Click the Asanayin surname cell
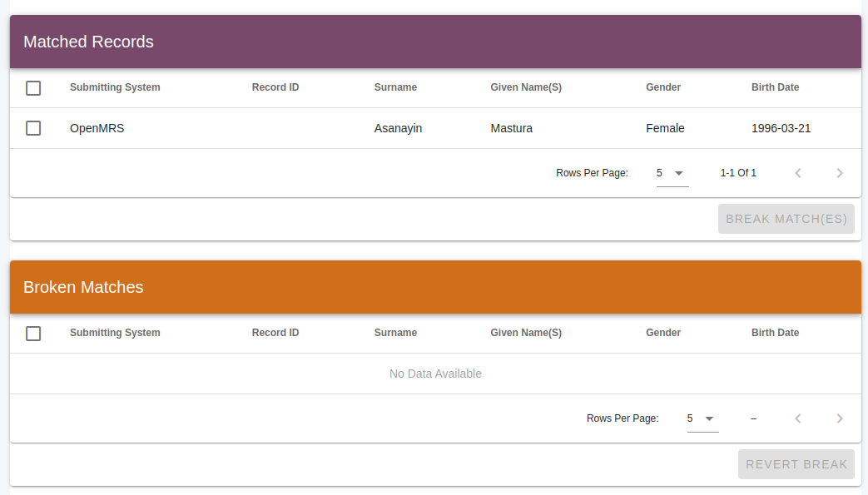The width and height of the screenshot is (868, 495). click(398, 128)
